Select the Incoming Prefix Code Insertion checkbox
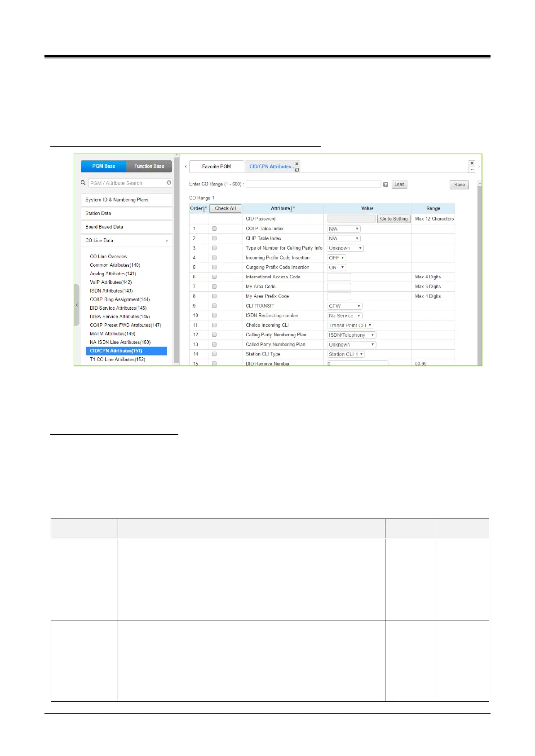Screen dimensions: 535x756 point(214,258)
